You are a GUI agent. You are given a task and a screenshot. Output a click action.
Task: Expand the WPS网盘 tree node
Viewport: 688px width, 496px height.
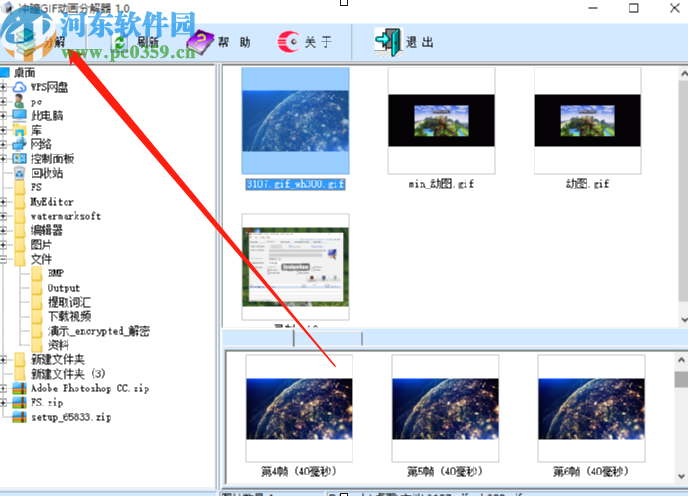tap(3, 87)
